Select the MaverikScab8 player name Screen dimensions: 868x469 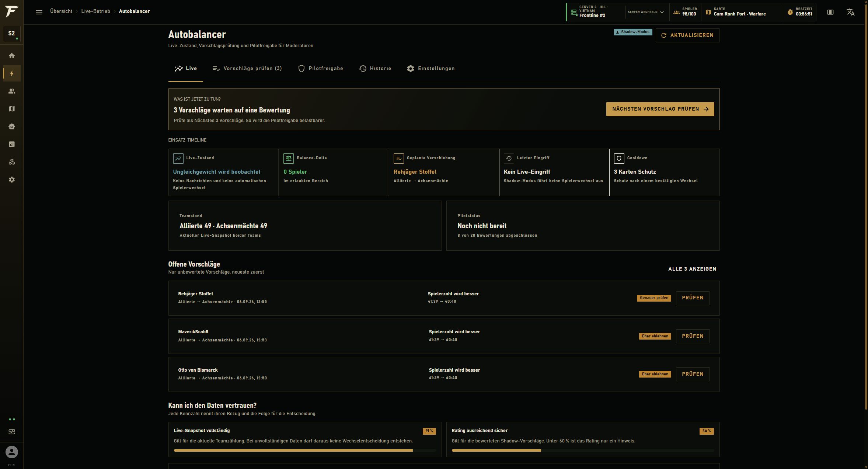pyautogui.click(x=193, y=332)
